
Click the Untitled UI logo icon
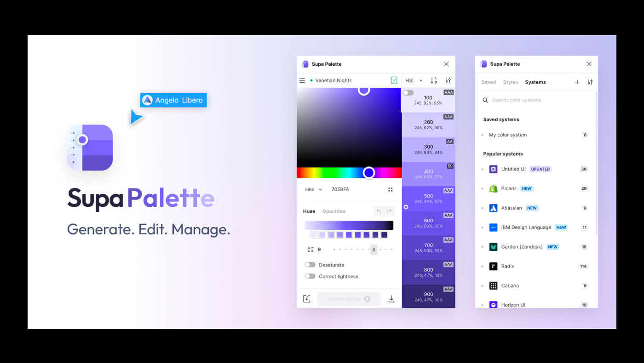(493, 169)
